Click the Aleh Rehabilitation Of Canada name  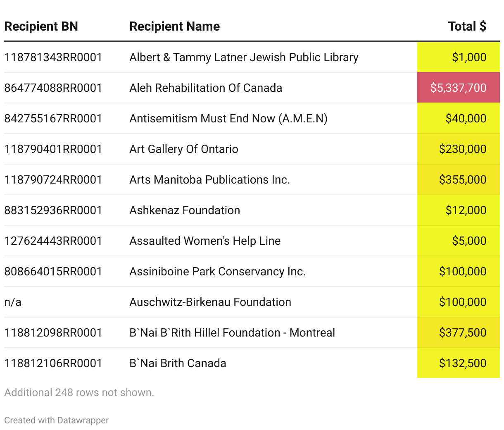pos(206,88)
